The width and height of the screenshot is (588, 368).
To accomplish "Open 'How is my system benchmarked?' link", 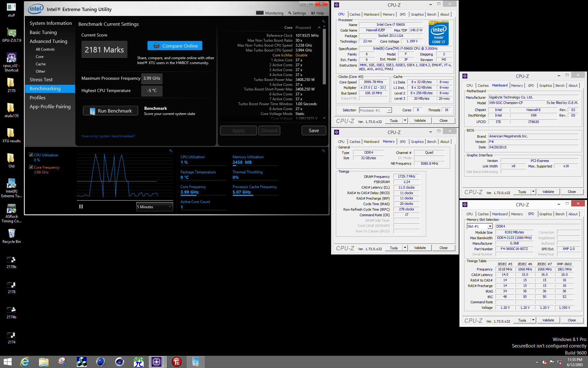I will pos(108,136).
